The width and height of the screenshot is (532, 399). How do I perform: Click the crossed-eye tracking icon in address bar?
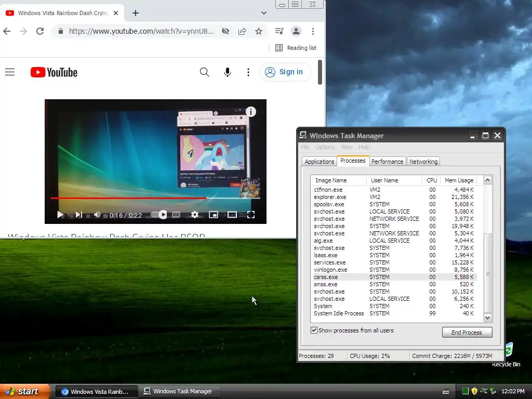[x=225, y=31]
